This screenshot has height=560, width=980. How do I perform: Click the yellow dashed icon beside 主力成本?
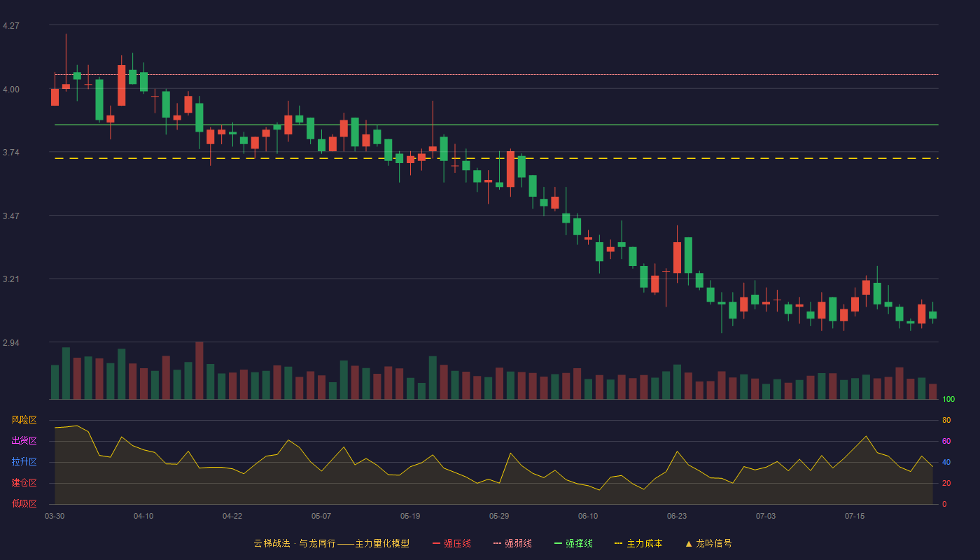click(618, 543)
